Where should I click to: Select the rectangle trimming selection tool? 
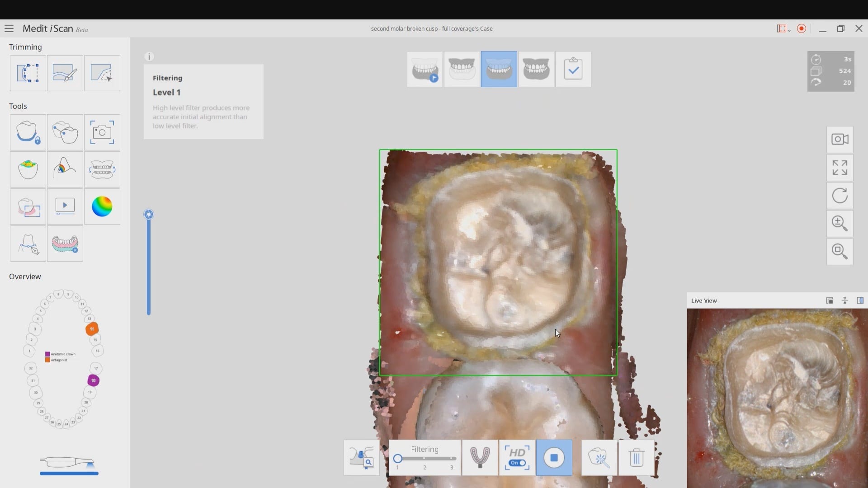(x=28, y=73)
